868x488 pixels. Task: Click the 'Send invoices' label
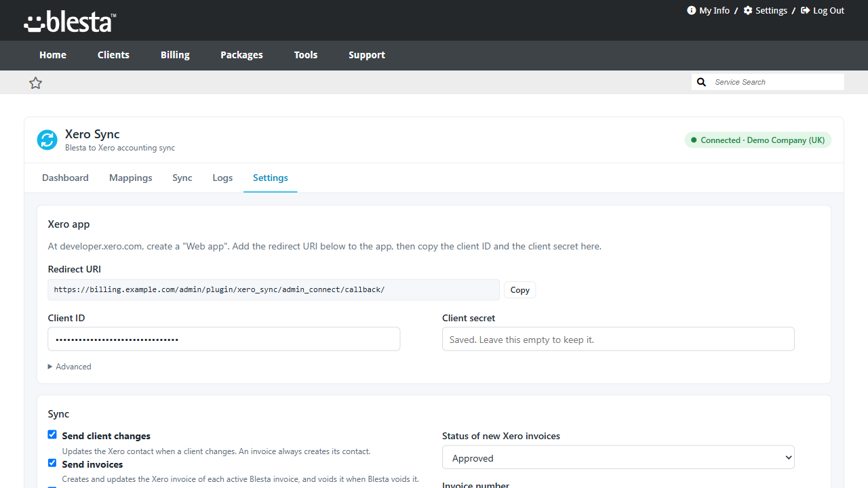click(x=92, y=465)
